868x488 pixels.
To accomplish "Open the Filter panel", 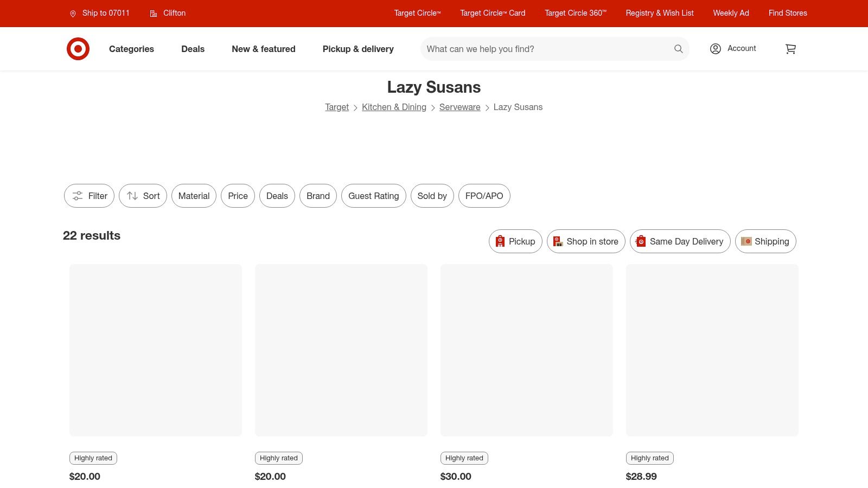I will pyautogui.click(x=89, y=196).
